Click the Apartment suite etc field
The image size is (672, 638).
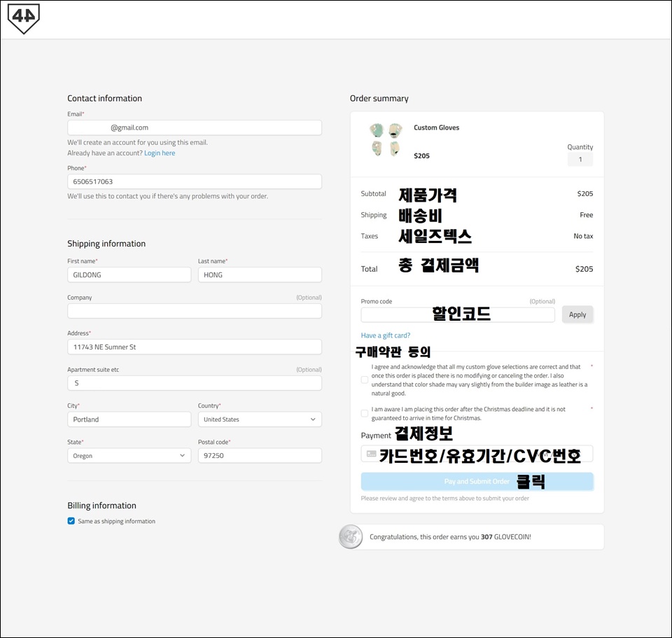[194, 383]
